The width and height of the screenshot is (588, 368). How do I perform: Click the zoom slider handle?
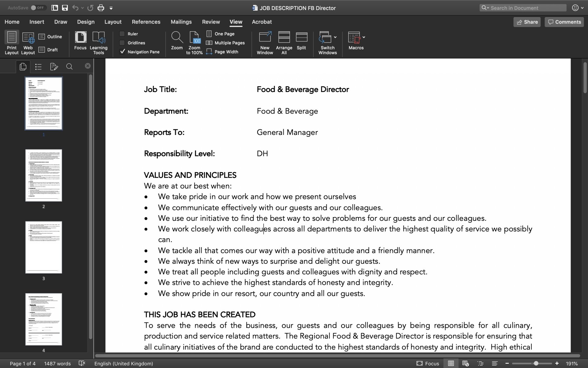[536, 363]
